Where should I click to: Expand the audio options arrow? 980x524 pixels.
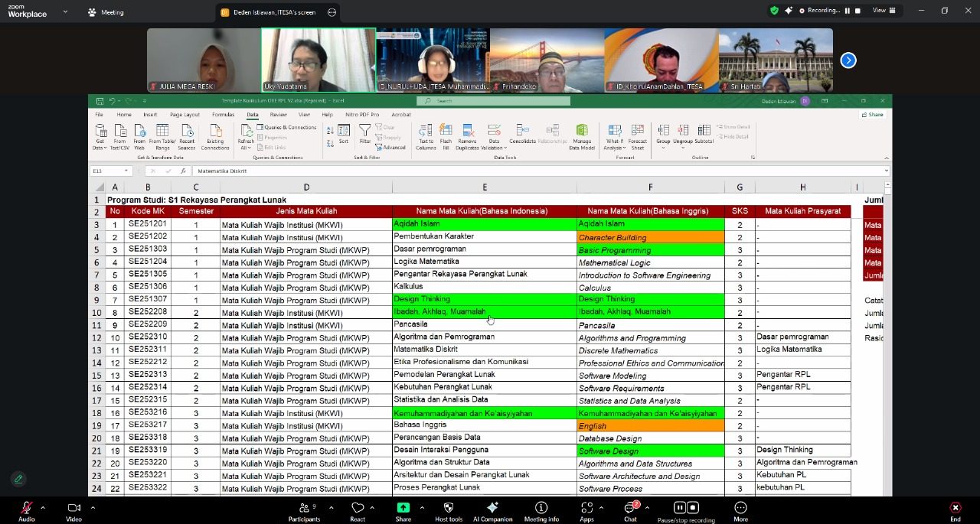43,507
